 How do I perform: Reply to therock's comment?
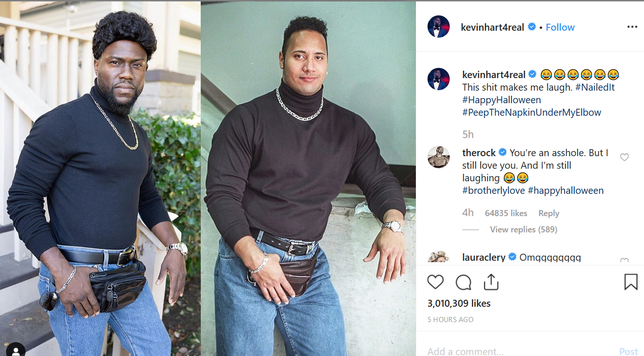point(549,213)
